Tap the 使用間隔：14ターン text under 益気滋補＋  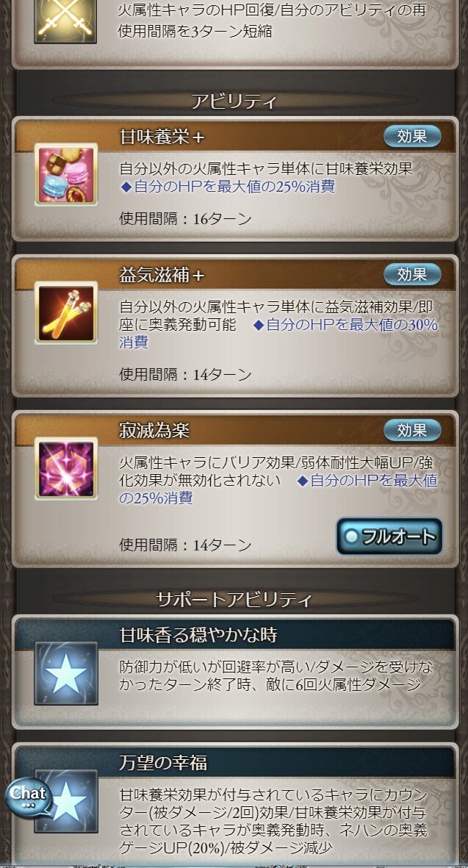pos(185,375)
